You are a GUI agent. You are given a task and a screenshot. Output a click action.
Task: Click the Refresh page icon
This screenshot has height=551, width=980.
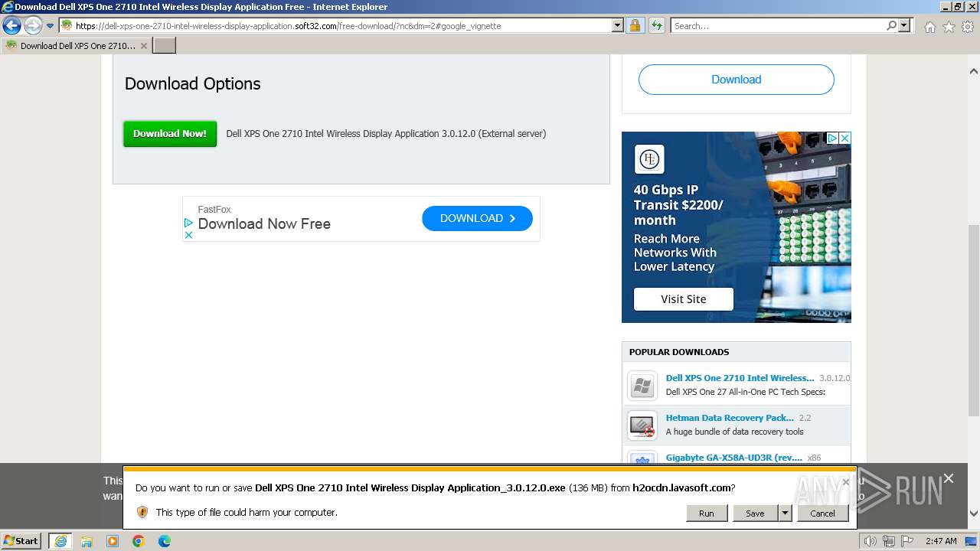point(656,26)
